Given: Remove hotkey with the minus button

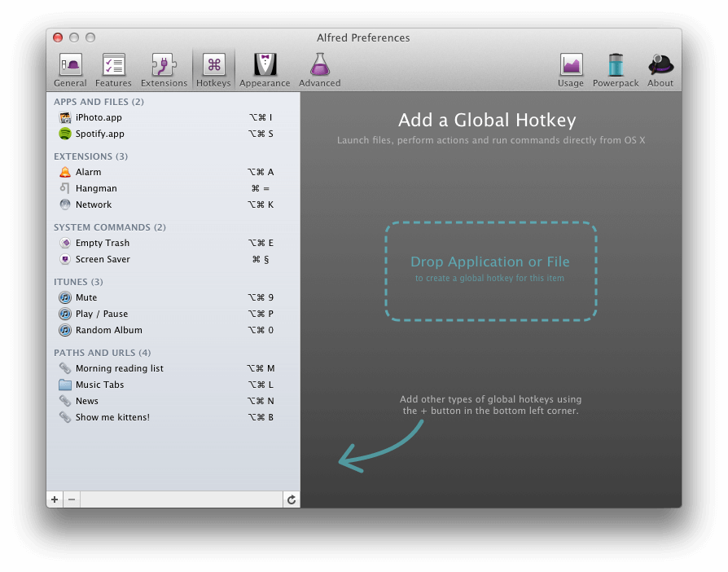Looking at the screenshot, I should pos(72,499).
